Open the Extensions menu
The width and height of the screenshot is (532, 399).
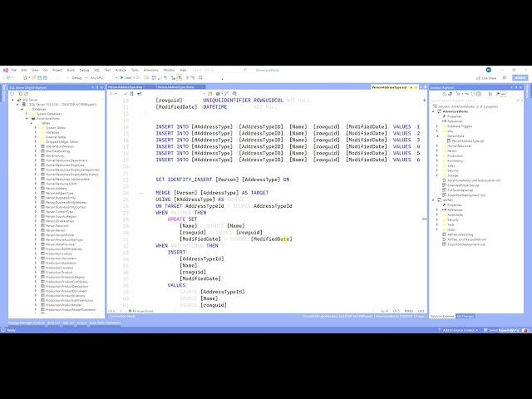coord(150,70)
